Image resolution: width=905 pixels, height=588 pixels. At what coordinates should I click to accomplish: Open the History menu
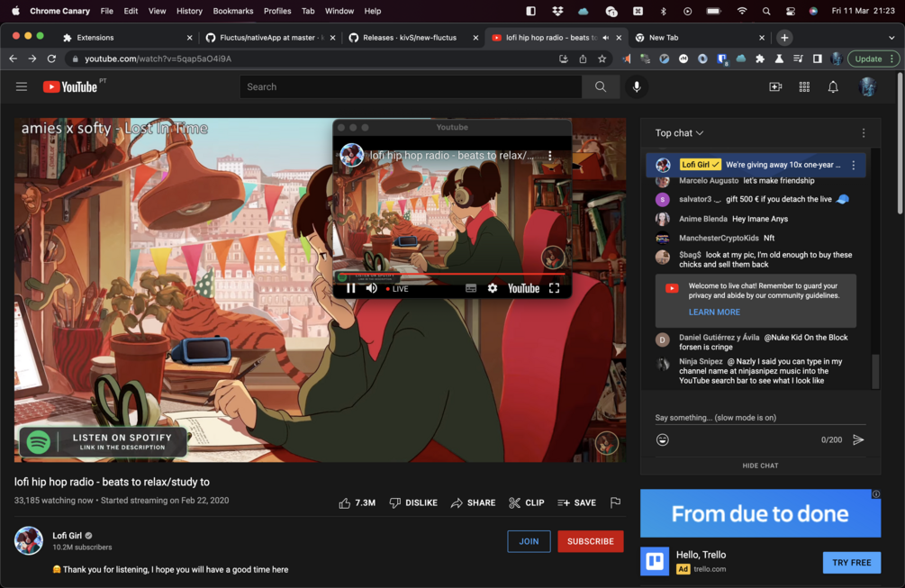coord(189,11)
